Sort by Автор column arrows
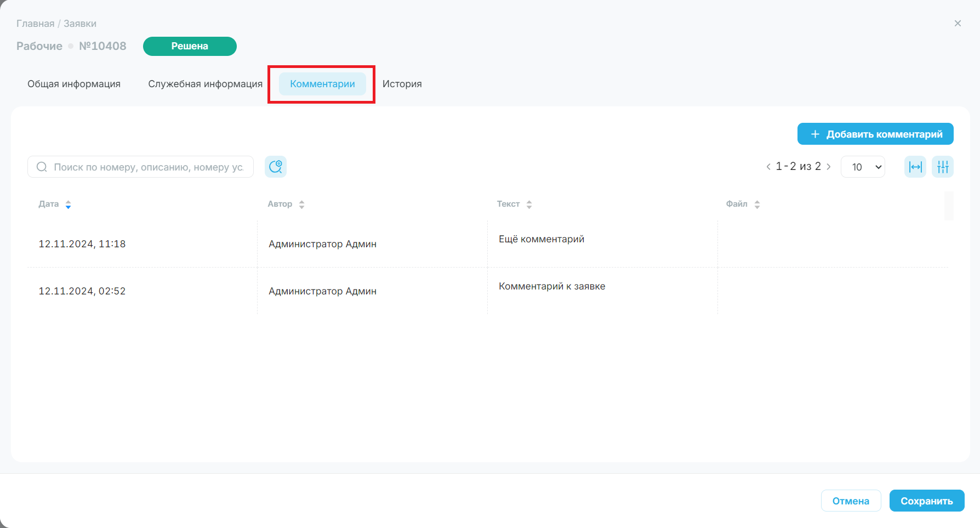This screenshot has width=980, height=528. (x=301, y=205)
